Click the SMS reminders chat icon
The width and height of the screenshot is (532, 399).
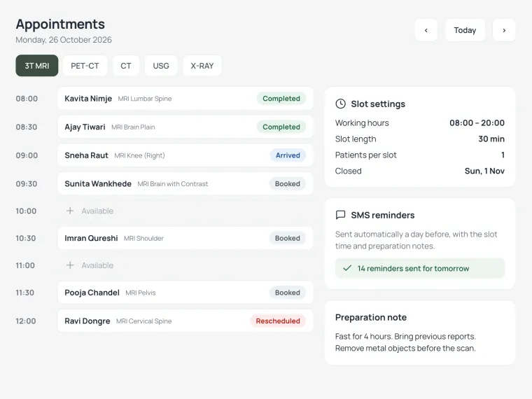pyautogui.click(x=340, y=215)
